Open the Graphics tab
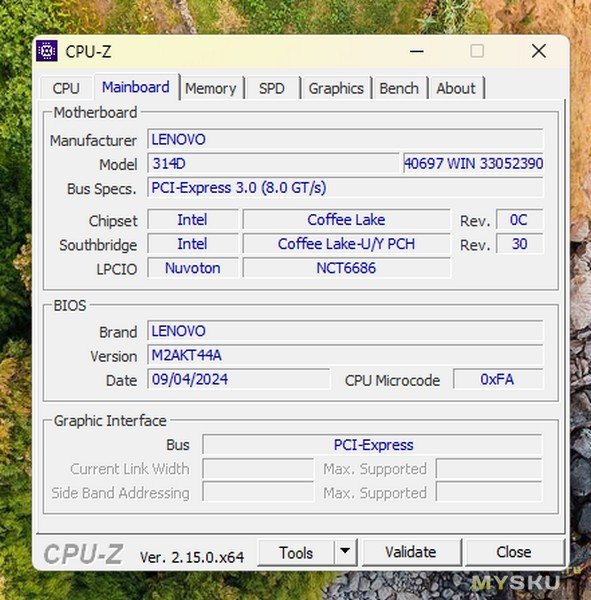 click(x=336, y=88)
